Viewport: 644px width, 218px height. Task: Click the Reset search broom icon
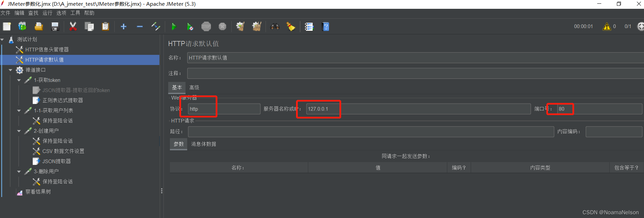pos(291,26)
